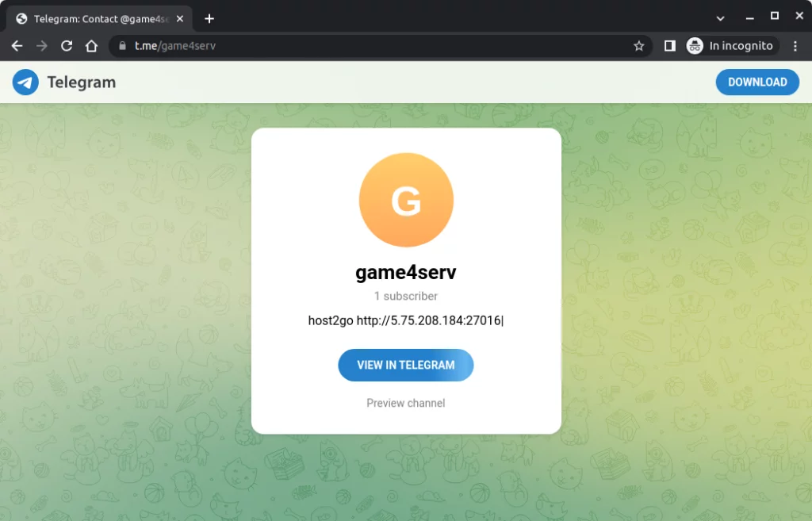Bookmark this page with the star icon
This screenshot has width=812, height=521.
click(x=638, y=46)
